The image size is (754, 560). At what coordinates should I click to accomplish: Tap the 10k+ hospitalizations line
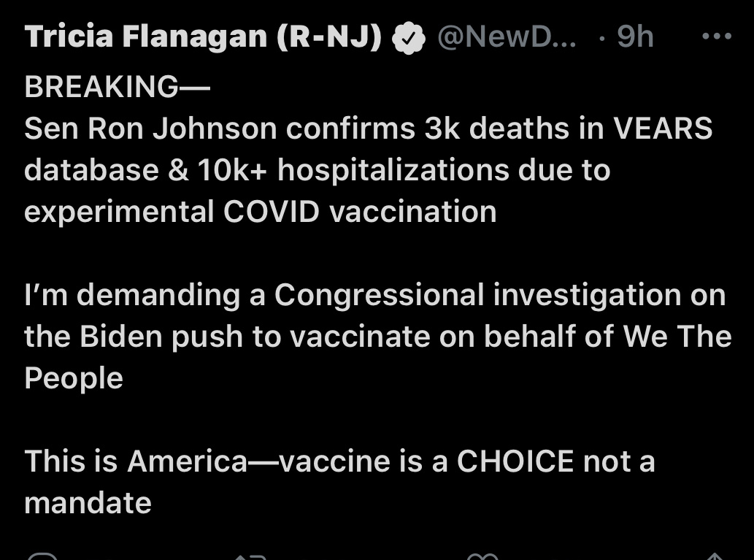(x=318, y=170)
